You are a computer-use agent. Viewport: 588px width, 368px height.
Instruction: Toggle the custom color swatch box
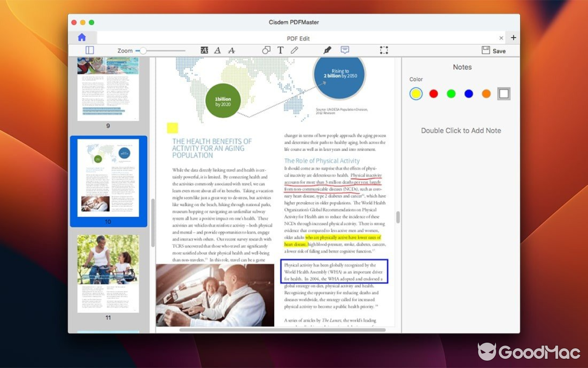(504, 93)
